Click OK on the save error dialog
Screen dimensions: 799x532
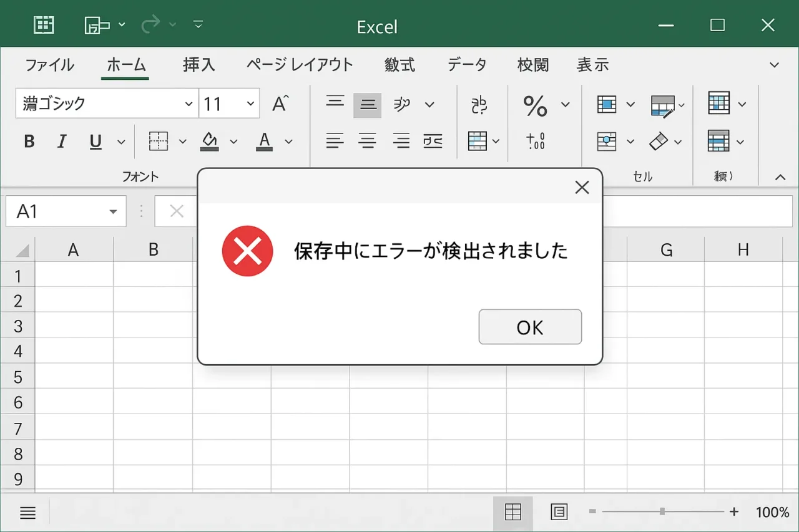pos(530,327)
